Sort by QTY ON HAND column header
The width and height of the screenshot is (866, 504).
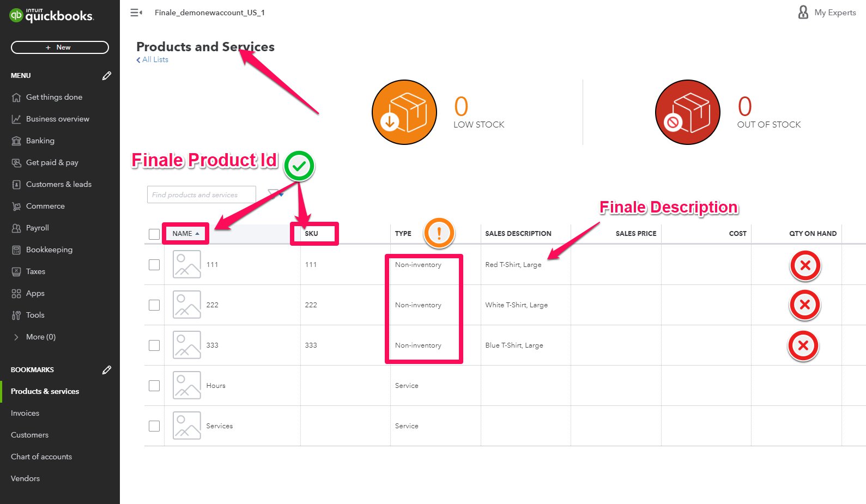[813, 234]
